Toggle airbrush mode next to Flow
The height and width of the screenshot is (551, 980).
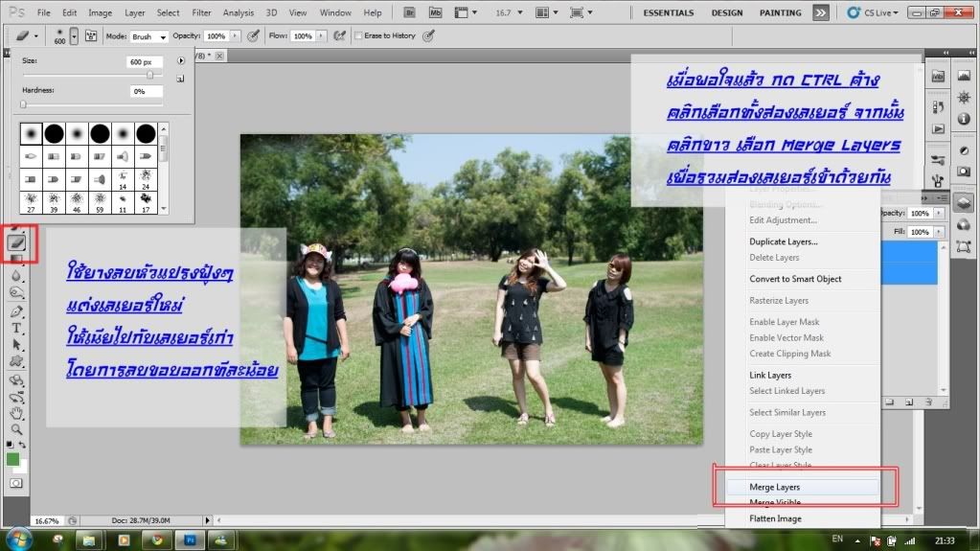pyautogui.click(x=339, y=35)
